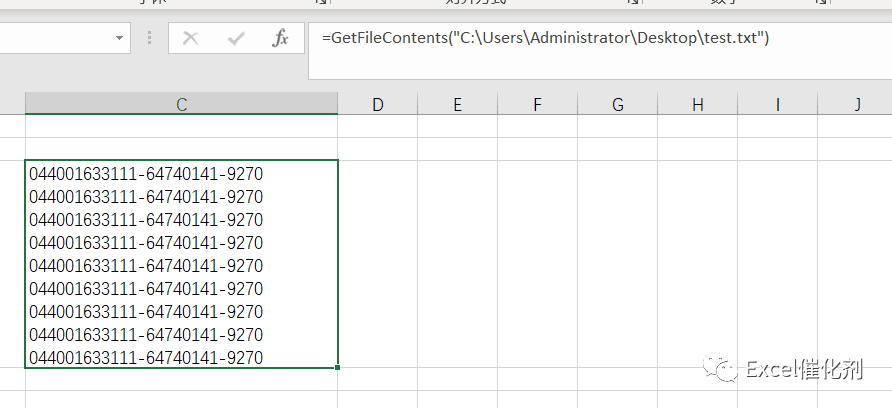Viewport: 892px width, 408px height.
Task: Select column H header
Action: tap(698, 104)
